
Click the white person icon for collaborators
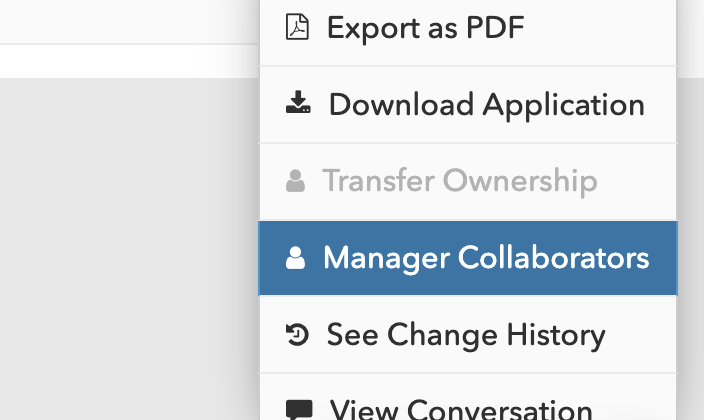tap(295, 258)
